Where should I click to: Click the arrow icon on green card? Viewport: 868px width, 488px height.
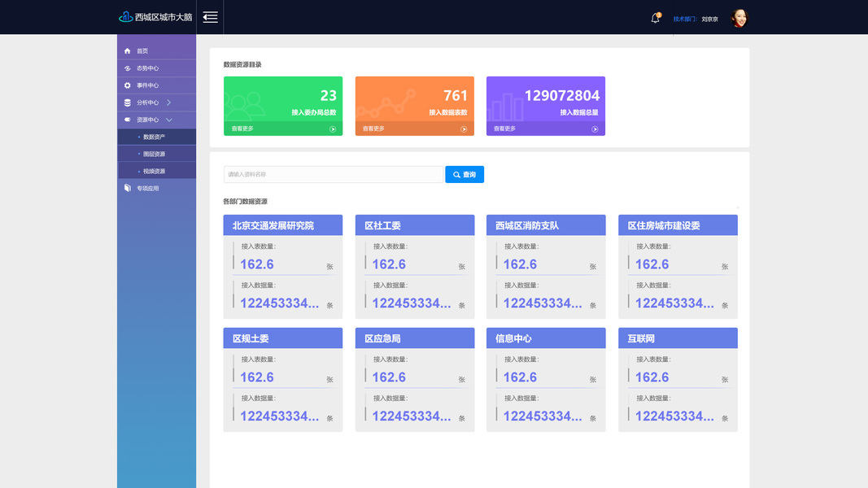(333, 129)
